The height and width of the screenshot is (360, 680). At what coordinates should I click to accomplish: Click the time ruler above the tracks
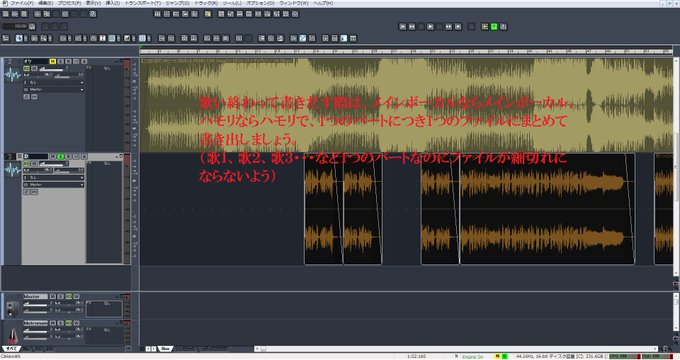(x=406, y=51)
